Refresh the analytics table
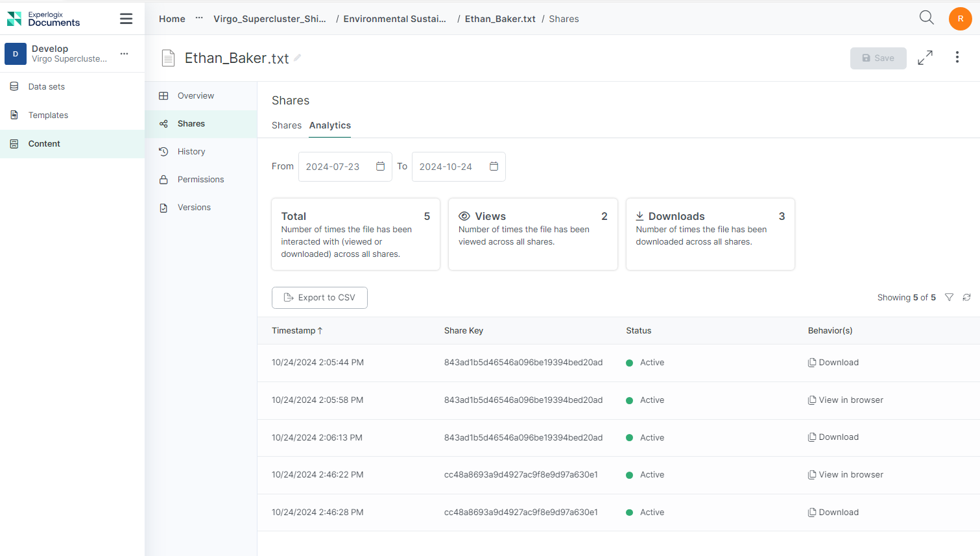The image size is (980, 556). click(x=966, y=297)
